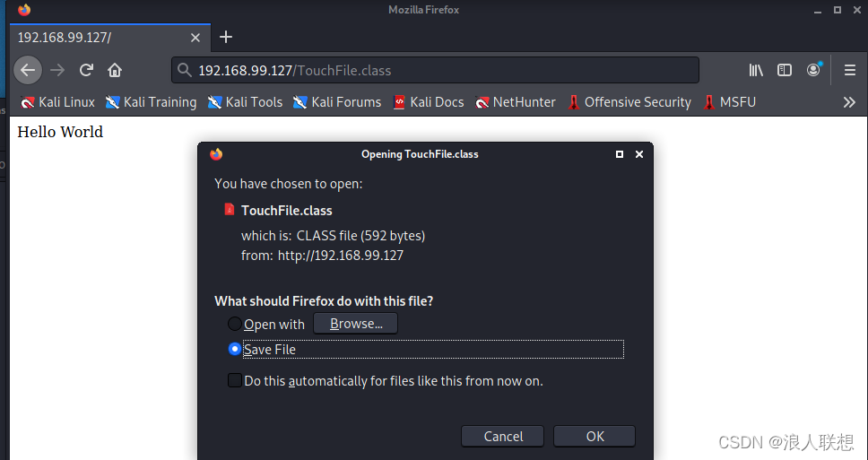Open the hamburger application menu
The height and width of the screenshot is (460, 868).
click(x=850, y=70)
